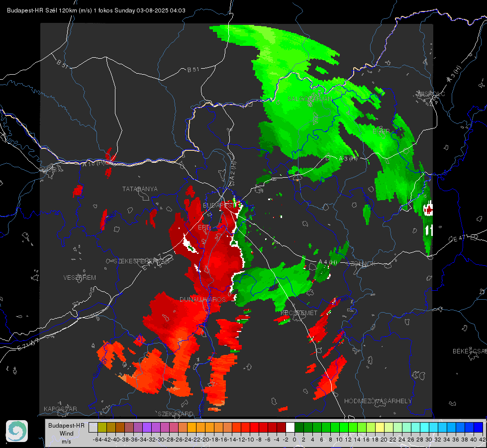Click the VESZPRÉM city label

[x=80, y=277]
